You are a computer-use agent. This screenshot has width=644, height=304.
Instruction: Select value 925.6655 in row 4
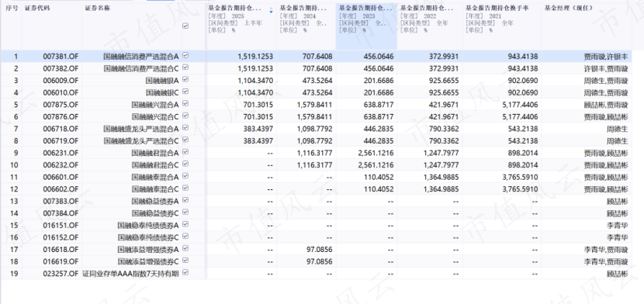[444, 92]
